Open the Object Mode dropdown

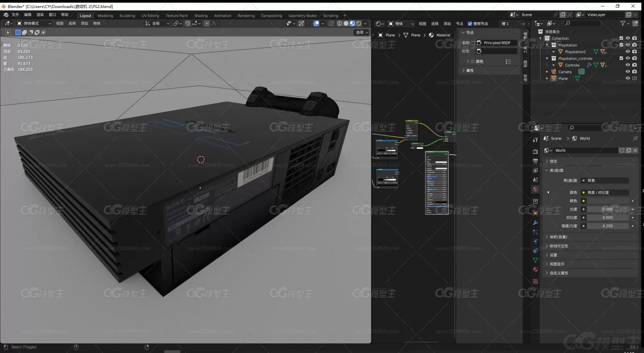34,23
